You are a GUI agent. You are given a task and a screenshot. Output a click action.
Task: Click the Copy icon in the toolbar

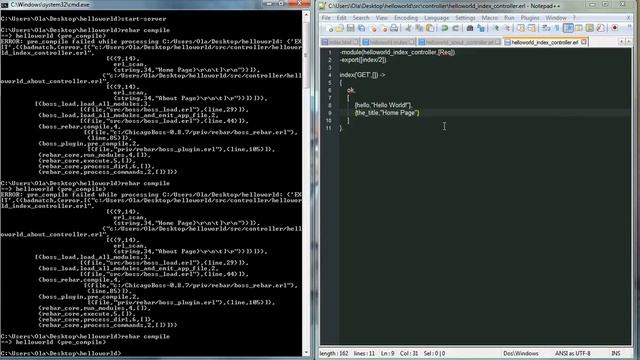coord(419,28)
